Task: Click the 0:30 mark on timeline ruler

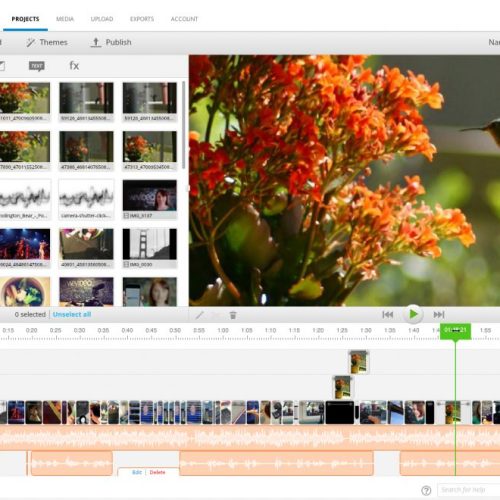Action: tap(79, 330)
